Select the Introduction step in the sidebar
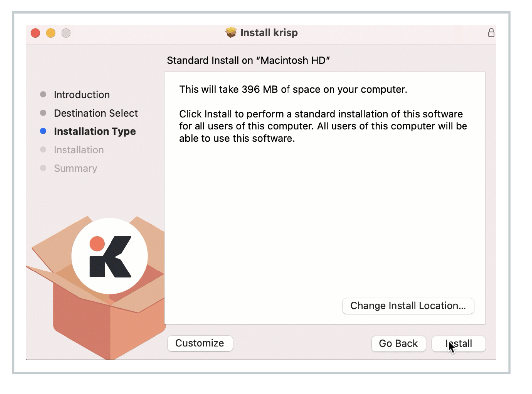Image resolution: width=532 pixels, height=394 pixels. coord(81,95)
